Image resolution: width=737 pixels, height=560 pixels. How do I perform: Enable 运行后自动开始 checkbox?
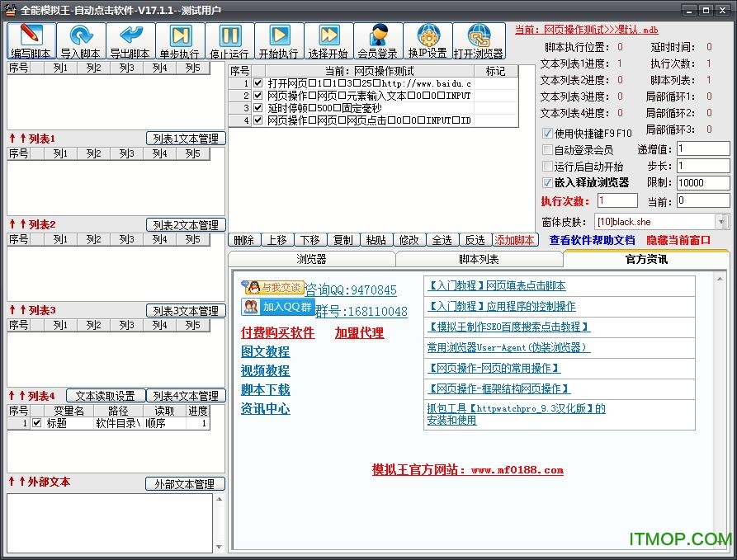click(x=547, y=167)
